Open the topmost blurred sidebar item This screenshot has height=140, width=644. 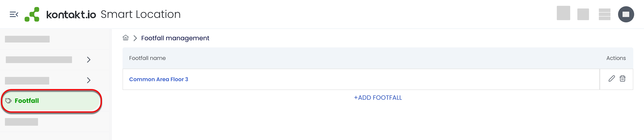pyautogui.click(x=27, y=39)
